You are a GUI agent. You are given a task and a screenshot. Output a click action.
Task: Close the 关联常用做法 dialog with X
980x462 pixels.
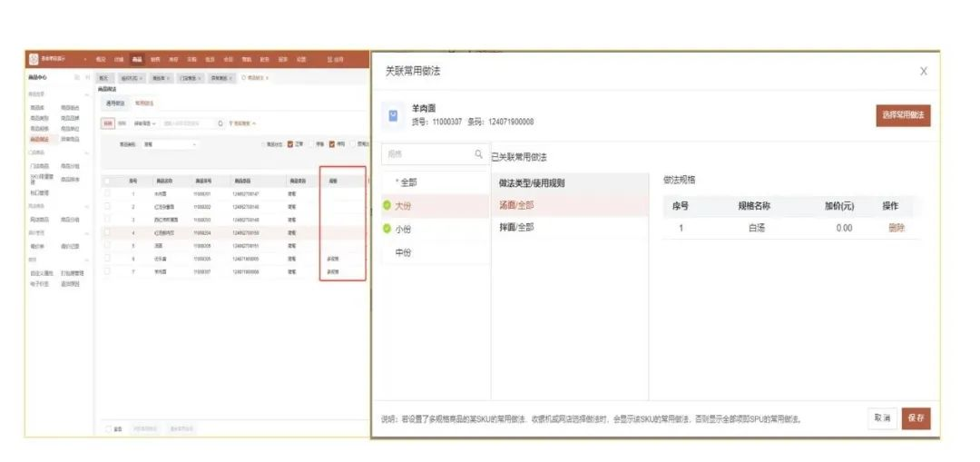point(923,71)
